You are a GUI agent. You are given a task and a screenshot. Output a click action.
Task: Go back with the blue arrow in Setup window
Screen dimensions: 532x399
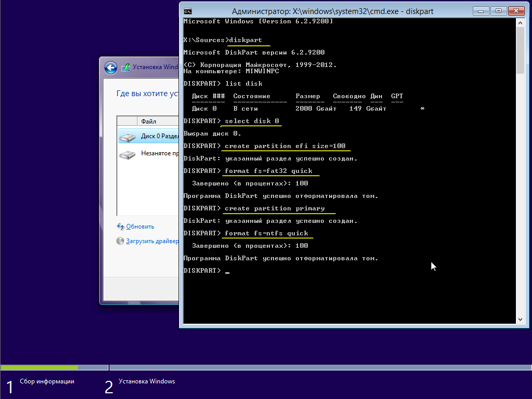[x=111, y=68]
